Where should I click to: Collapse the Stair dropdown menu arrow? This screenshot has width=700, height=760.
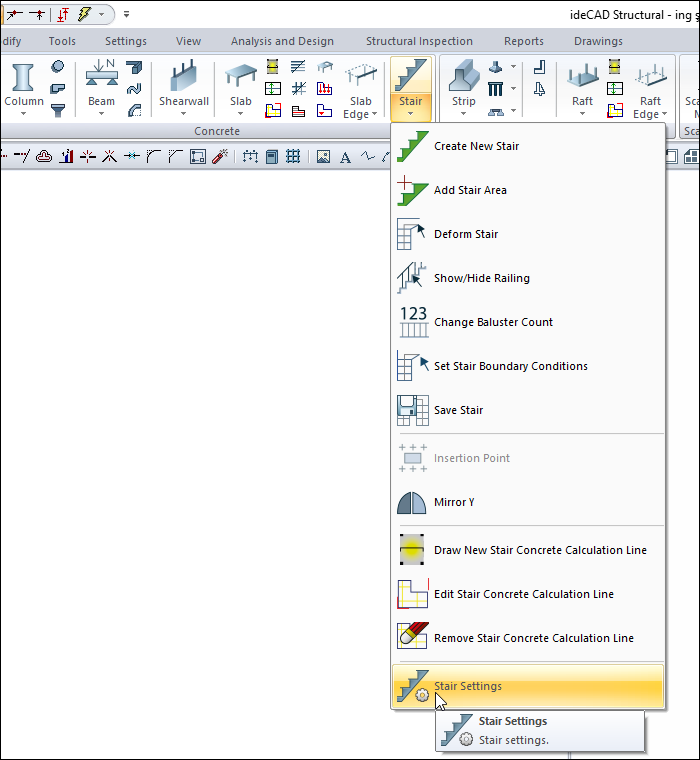click(411, 114)
